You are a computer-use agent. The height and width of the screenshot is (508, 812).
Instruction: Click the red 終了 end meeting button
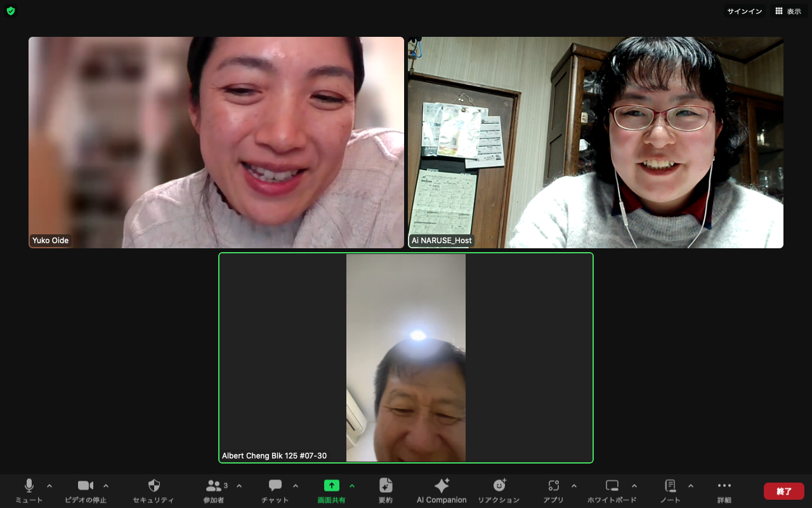[x=784, y=491]
